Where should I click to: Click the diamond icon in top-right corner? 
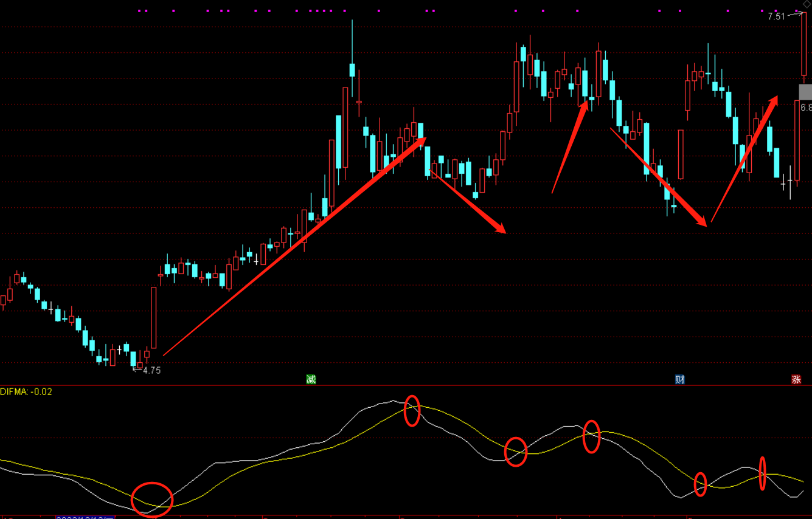tap(807, 5)
